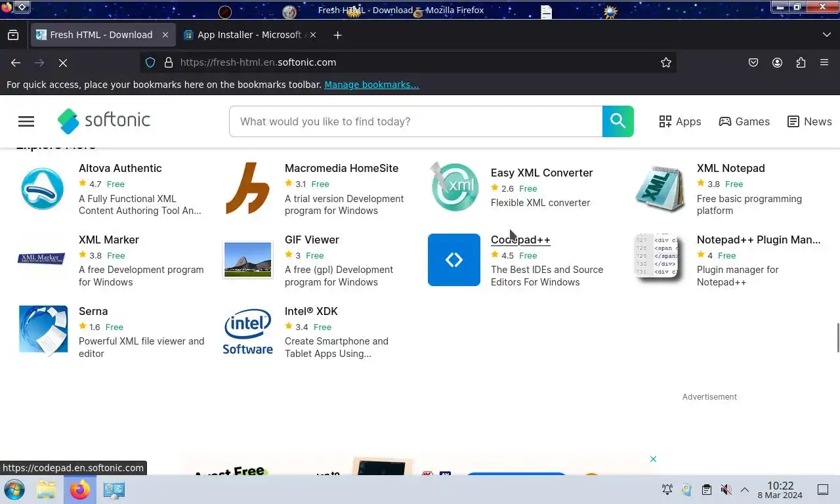Go to the Games section
Screen dimensions: 840x504
click(744, 121)
